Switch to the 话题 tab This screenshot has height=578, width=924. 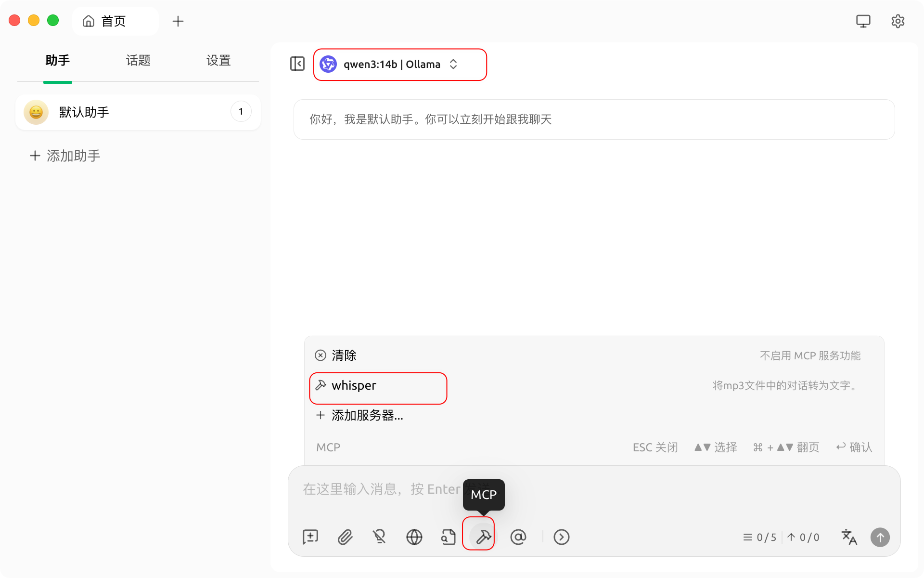click(138, 61)
